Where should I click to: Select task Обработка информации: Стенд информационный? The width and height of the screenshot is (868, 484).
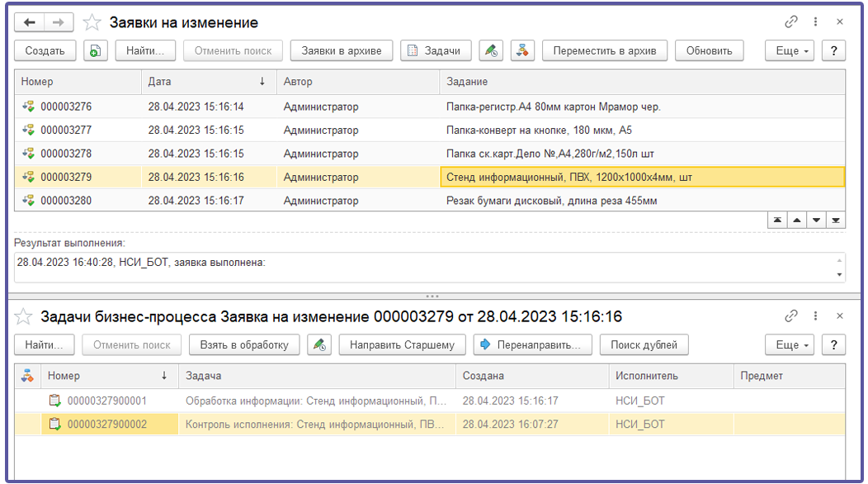317,401
